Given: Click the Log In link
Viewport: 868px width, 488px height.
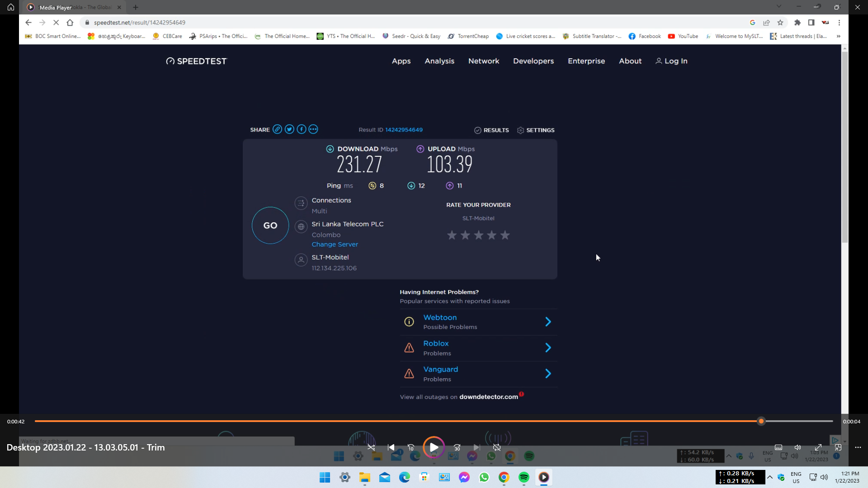Looking at the screenshot, I should 671,61.
